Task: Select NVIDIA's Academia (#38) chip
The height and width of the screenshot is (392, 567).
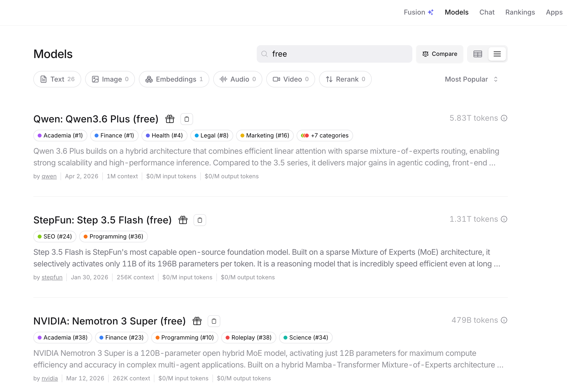Action: pyautogui.click(x=63, y=337)
